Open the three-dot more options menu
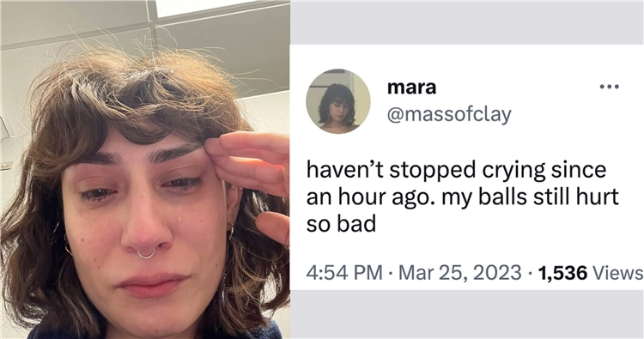 (609, 87)
